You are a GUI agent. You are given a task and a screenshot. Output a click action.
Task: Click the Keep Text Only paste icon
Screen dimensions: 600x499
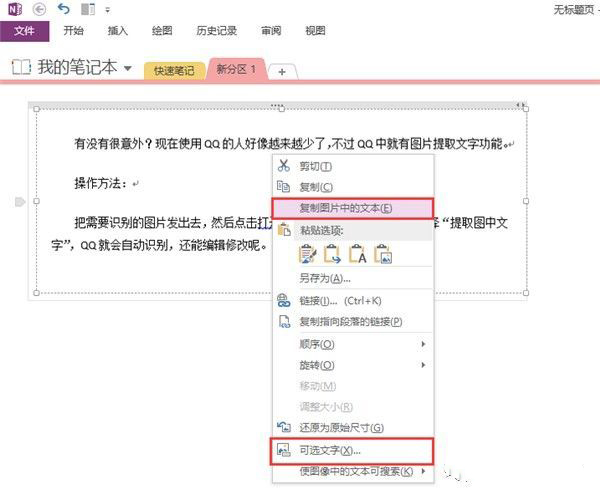point(356,255)
